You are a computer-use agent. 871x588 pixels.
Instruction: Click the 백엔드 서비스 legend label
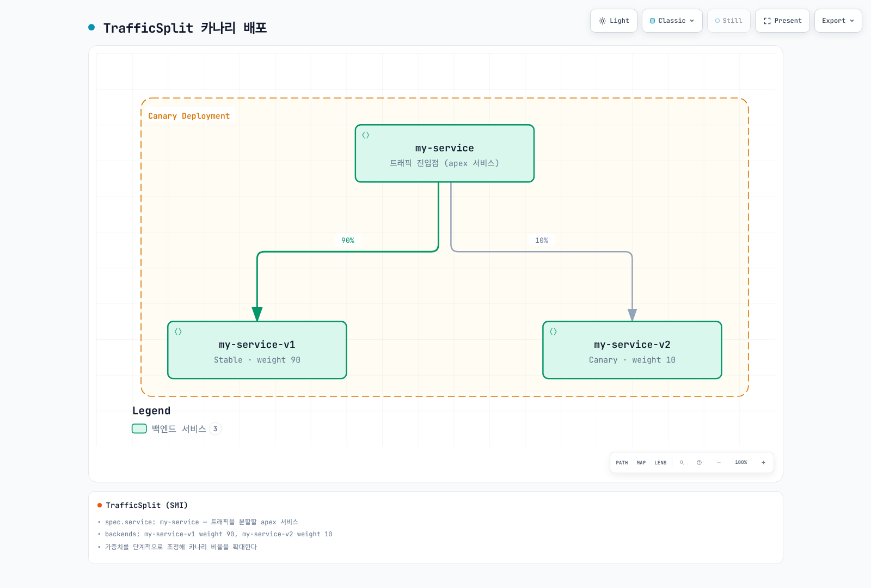click(179, 429)
